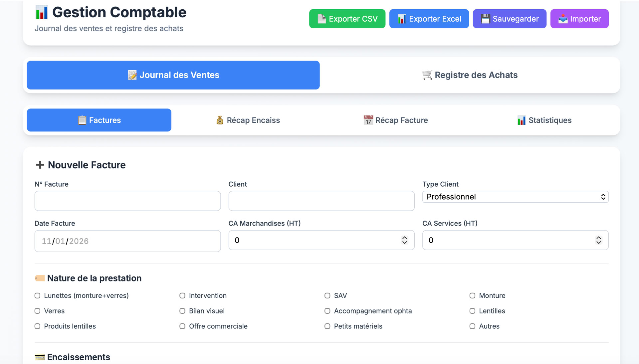Select the Journal des Ventes tab

tap(173, 75)
